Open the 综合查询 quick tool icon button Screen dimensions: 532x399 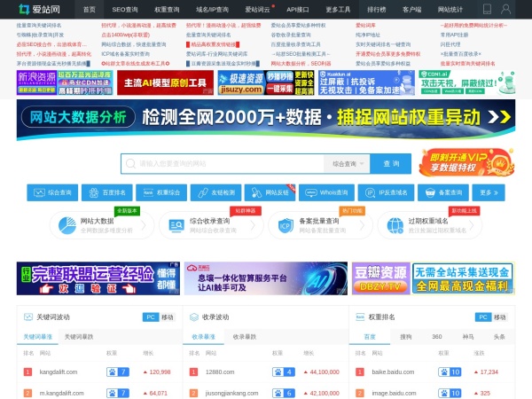(x=53, y=192)
